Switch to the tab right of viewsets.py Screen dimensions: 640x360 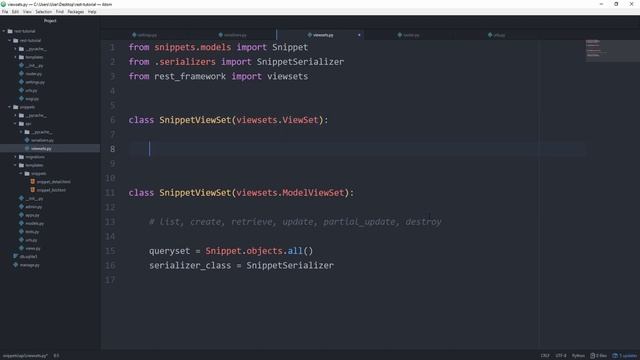pos(409,35)
